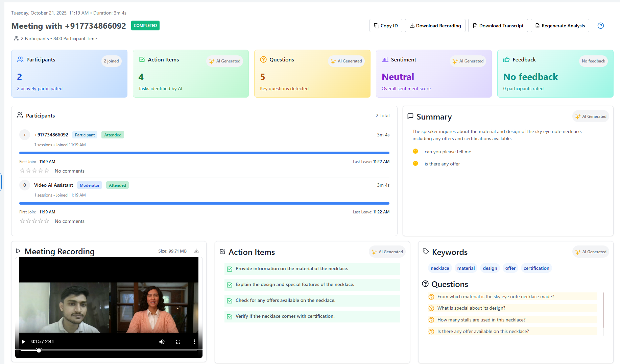The width and height of the screenshot is (620, 364).
Task: Check the 'Explain the design' action item
Action: [x=230, y=285]
